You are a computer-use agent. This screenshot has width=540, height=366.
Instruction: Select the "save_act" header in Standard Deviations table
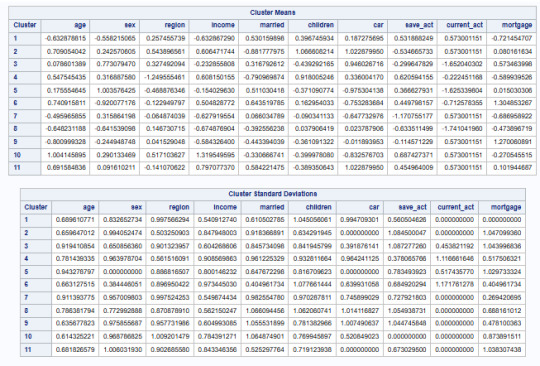click(x=413, y=207)
